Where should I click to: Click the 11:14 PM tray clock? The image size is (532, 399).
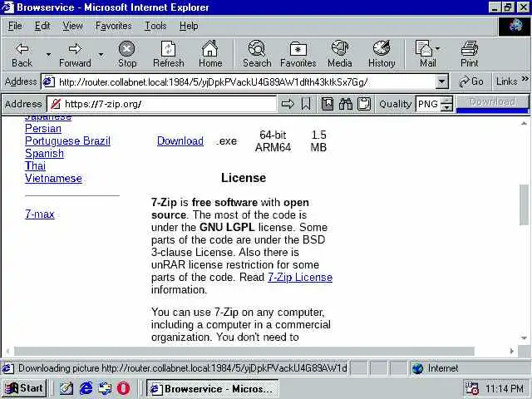click(x=505, y=388)
